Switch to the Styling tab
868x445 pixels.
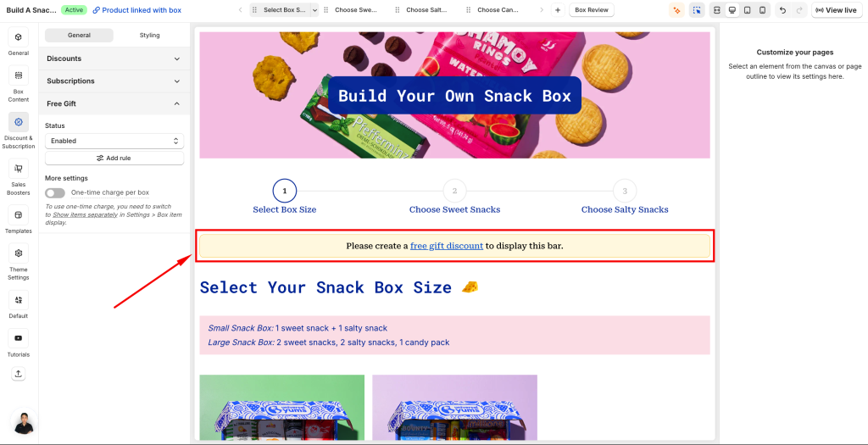tap(149, 36)
